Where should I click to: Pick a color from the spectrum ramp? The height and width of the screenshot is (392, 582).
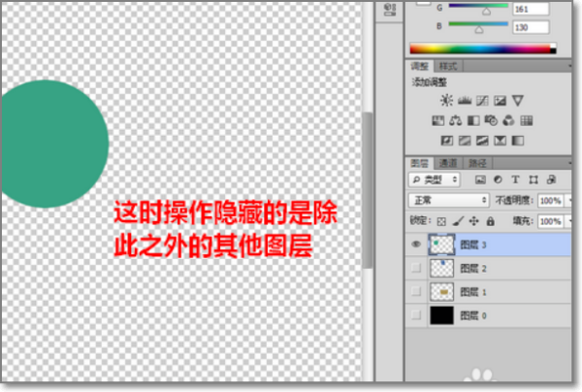[x=479, y=49]
